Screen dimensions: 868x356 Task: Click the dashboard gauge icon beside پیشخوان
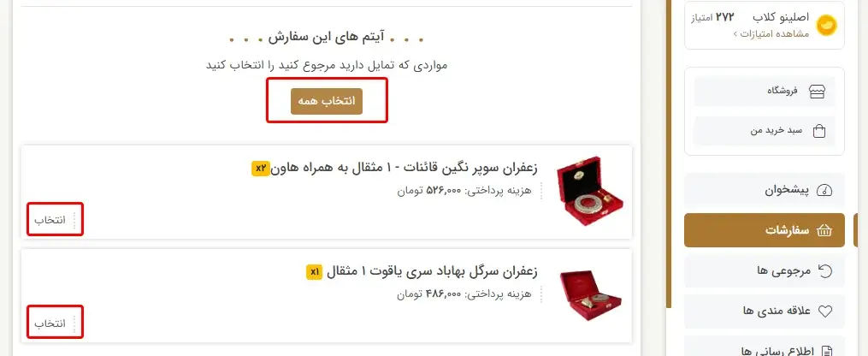pyautogui.click(x=824, y=191)
